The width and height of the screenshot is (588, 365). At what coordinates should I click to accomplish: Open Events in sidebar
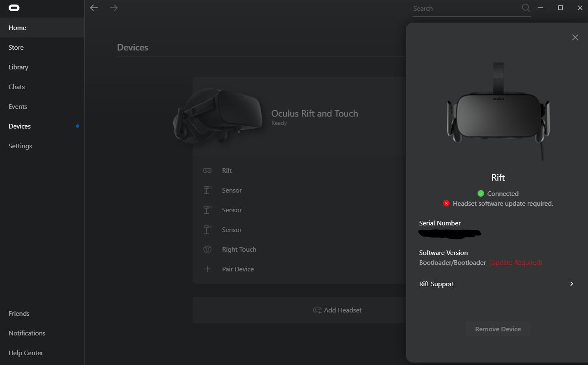click(x=42, y=106)
